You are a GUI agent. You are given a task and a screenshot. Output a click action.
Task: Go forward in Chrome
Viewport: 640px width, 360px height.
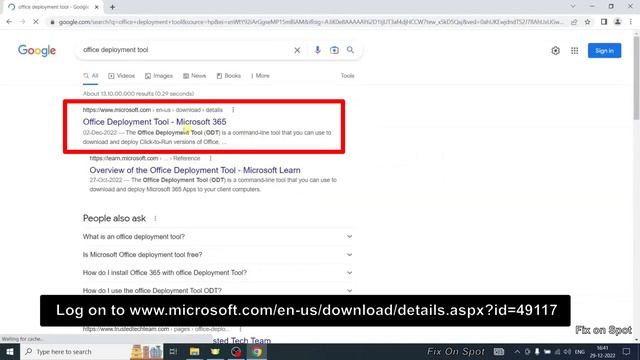(x=22, y=22)
